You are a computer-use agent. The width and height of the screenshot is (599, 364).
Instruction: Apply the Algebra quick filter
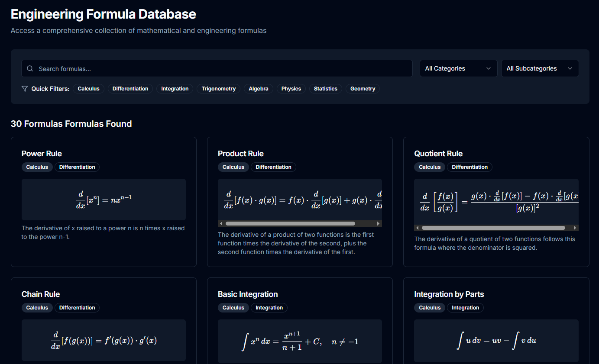point(258,88)
